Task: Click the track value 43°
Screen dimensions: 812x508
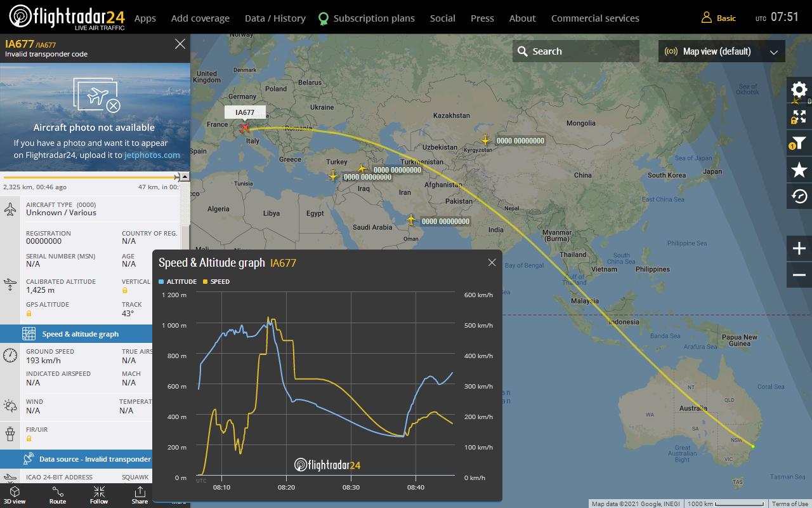Action: [128, 313]
